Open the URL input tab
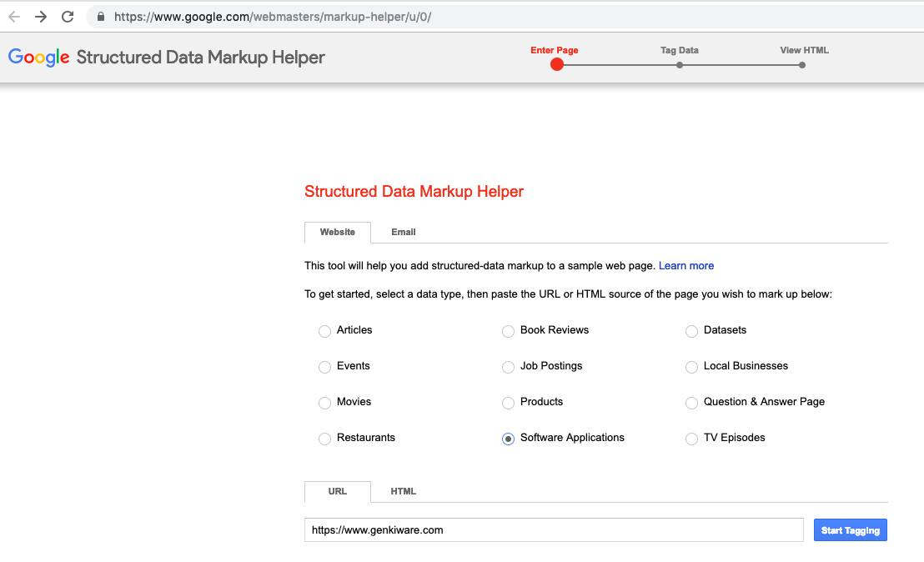Image resolution: width=924 pixels, height=562 pixels. pos(338,491)
